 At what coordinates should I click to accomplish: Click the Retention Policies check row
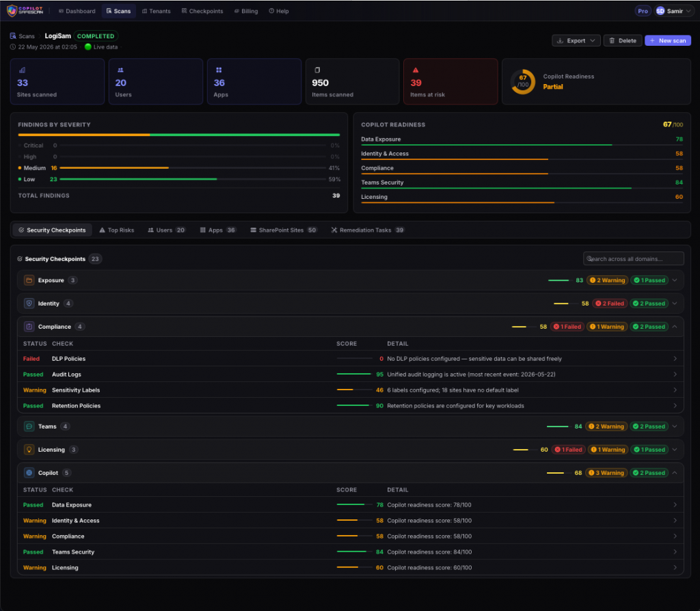pos(351,406)
